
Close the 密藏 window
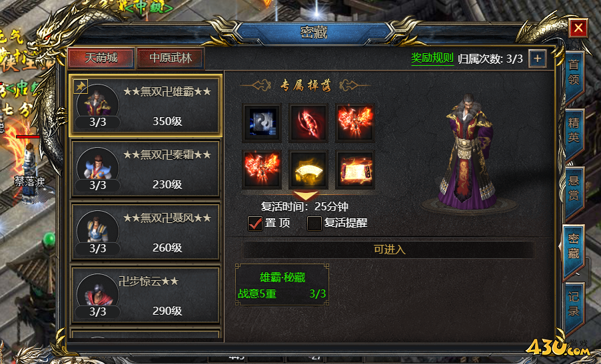coord(578,27)
